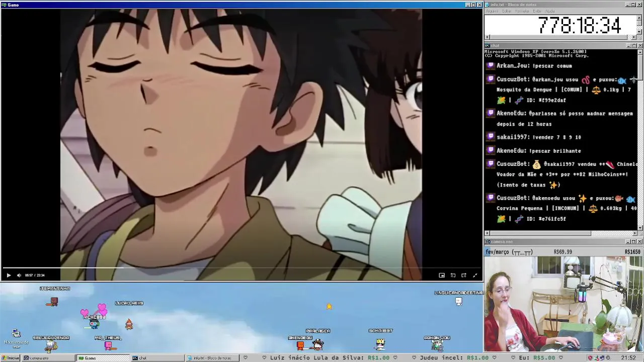Click the chat horizontal scrollbar thumb

540,233
